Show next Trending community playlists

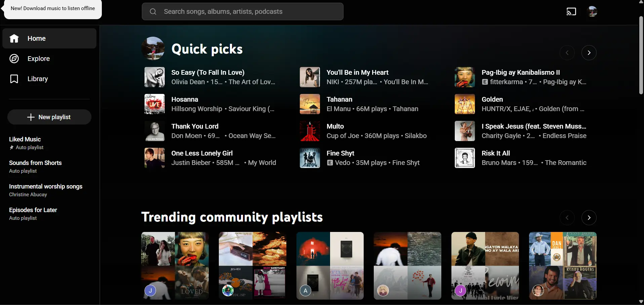click(589, 218)
